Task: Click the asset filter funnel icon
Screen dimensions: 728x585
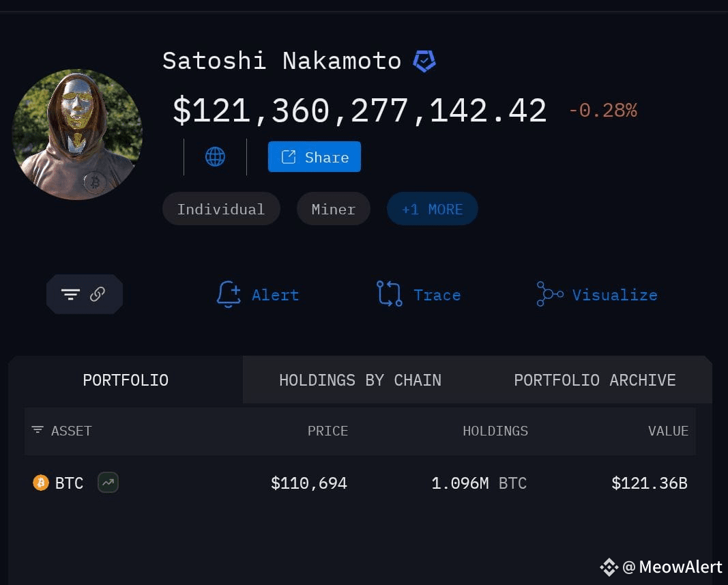Action: (37, 431)
